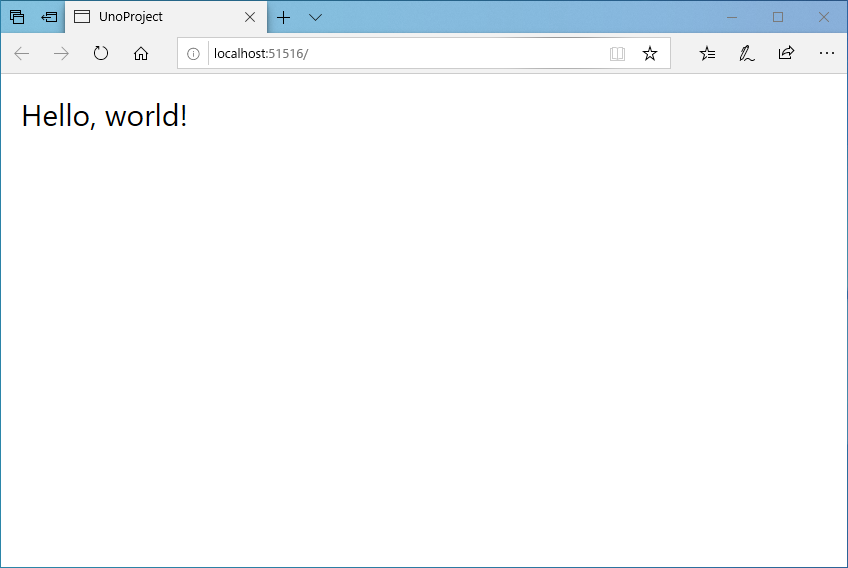Open a new tab with plus button
The width and height of the screenshot is (848, 568).
[x=284, y=17]
